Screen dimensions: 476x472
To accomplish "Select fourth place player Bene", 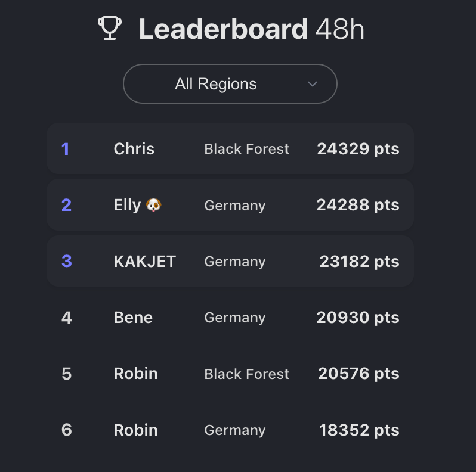I will coord(133,318).
